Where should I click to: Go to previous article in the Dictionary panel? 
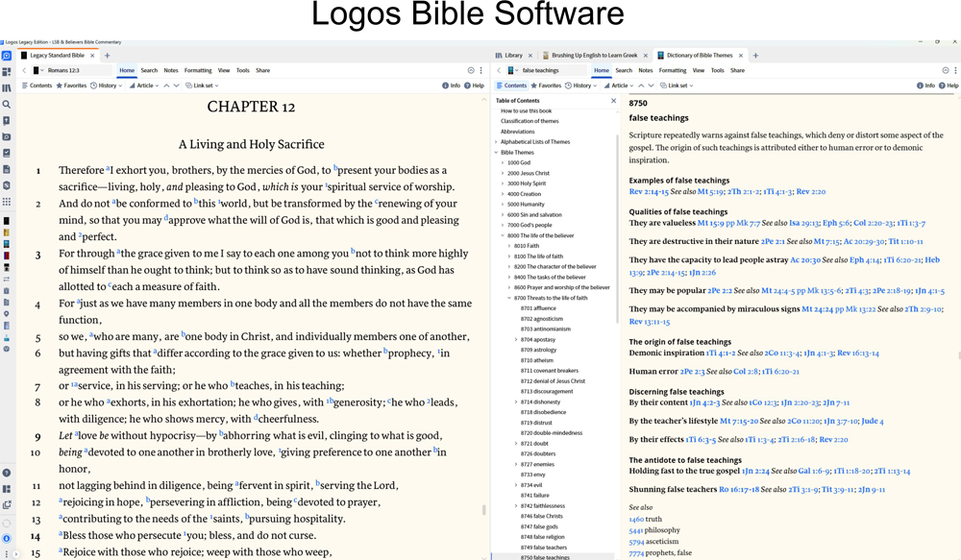tap(641, 85)
